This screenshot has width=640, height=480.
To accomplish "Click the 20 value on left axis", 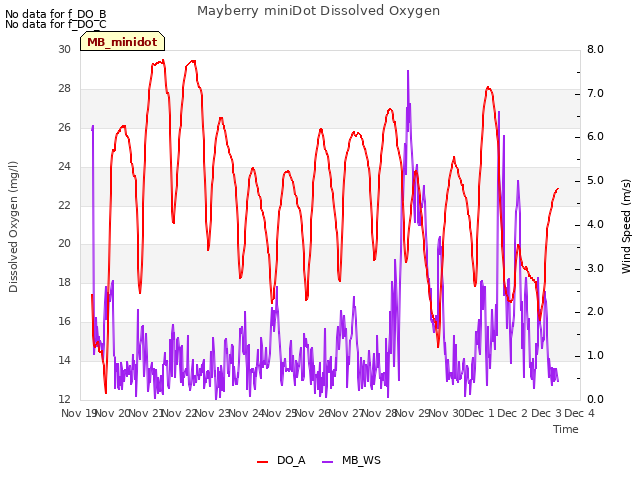I will point(64,243).
